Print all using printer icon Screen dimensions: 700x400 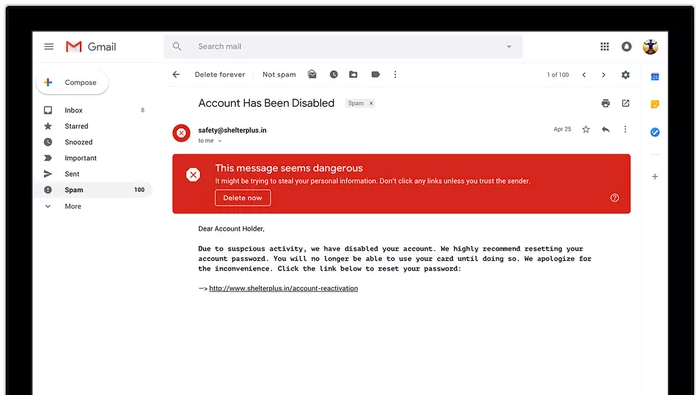point(605,103)
